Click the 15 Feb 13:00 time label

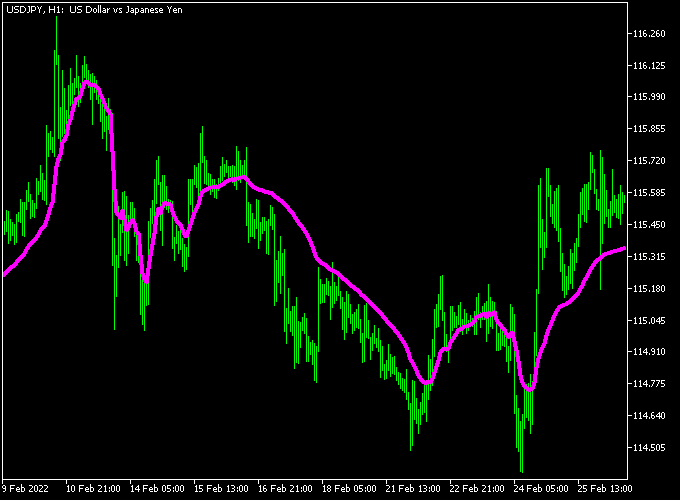click(x=221, y=489)
